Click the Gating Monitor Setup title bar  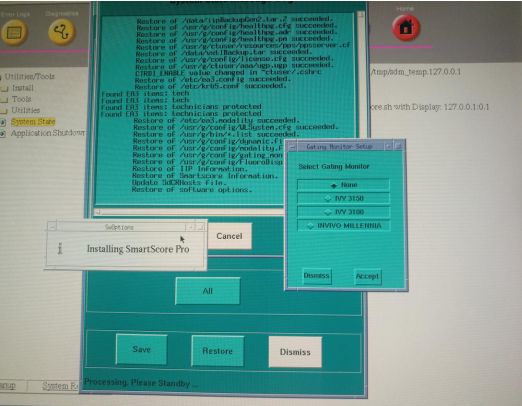point(340,146)
